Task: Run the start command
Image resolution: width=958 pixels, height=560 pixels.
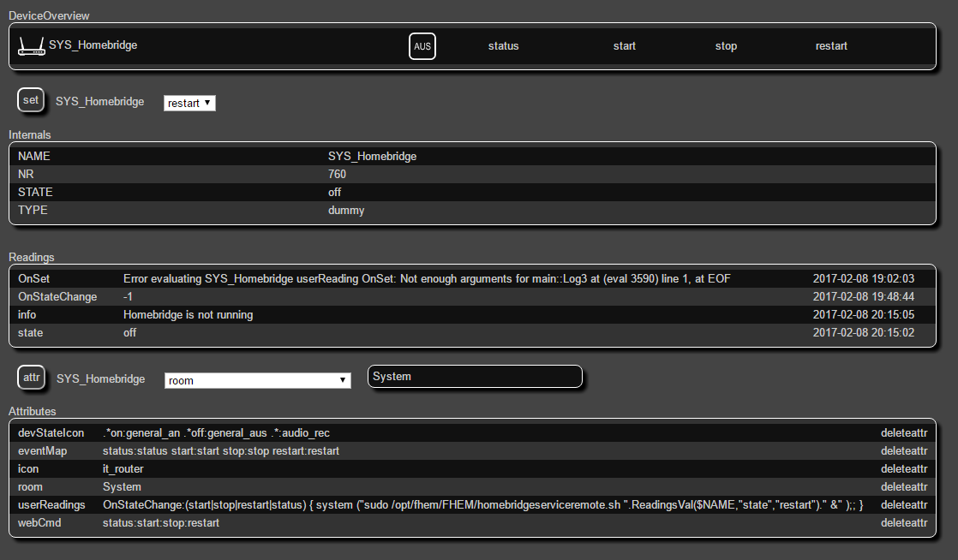Action: (625, 45)
